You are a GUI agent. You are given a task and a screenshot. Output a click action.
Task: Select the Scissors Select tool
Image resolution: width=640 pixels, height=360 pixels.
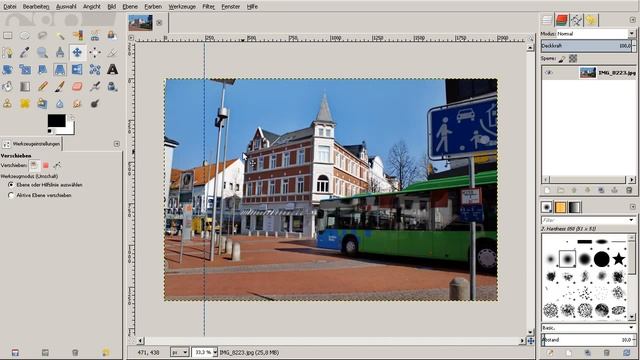[95, 36]
